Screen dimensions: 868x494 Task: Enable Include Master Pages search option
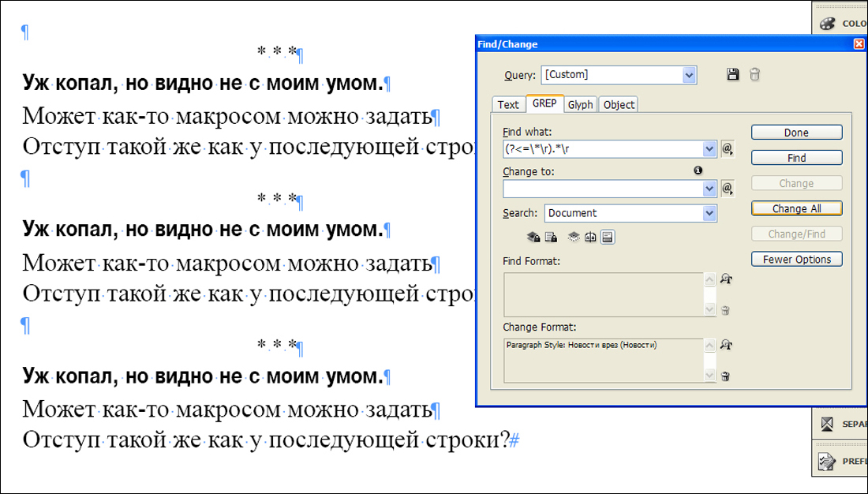point(589,237)
